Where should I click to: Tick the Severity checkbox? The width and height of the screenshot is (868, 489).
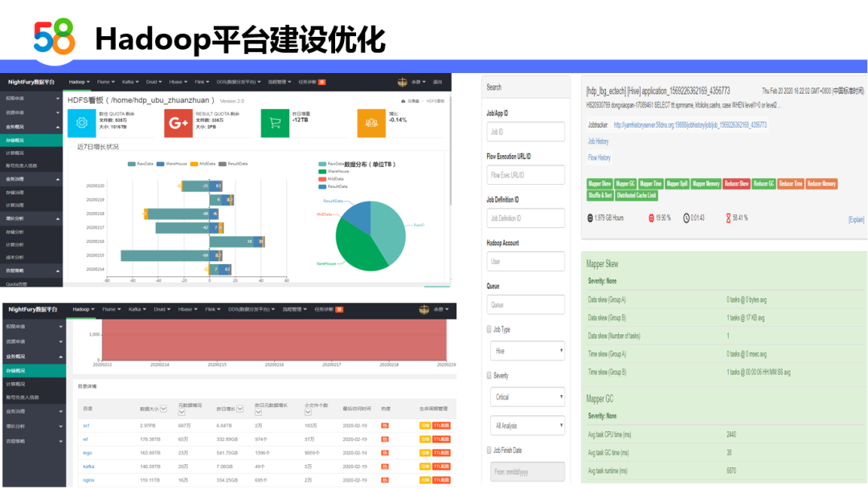tap(489, 375)
